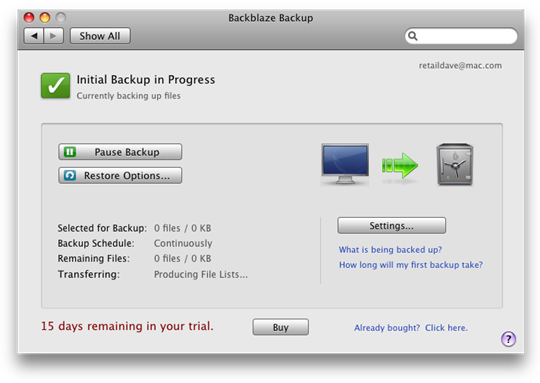Open the Settings dialog
540x383 pixels.
[392, 226]
